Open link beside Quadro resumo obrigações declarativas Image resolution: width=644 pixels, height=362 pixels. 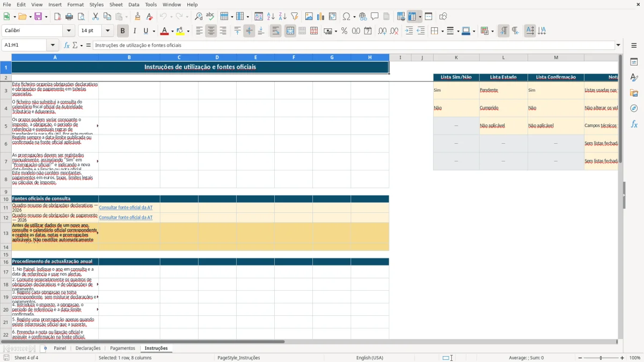pos(126,208)
